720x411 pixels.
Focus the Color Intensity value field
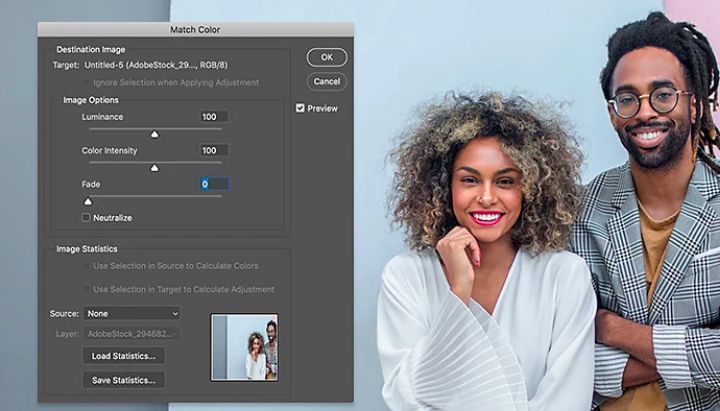(214, 150)
